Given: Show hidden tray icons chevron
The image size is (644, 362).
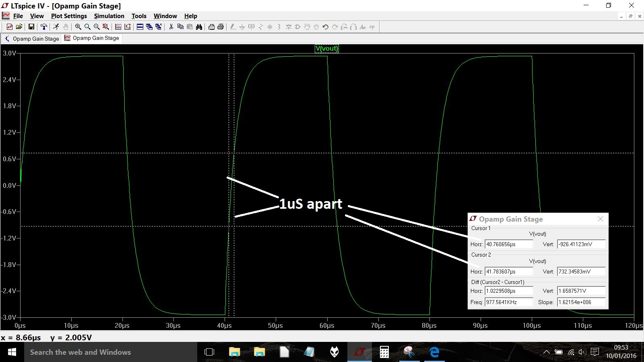Looking at the screenshot, I should tap(547, 352).
